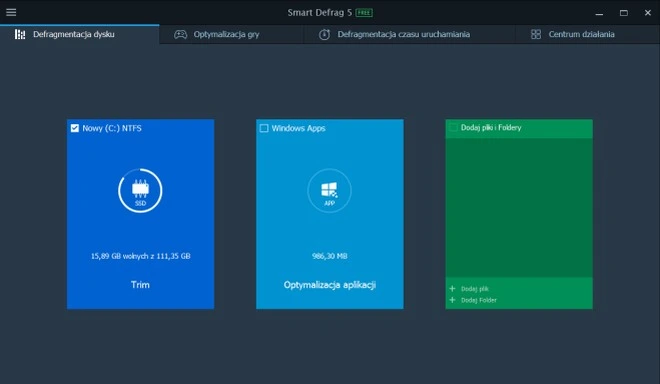This screenshot has height=384, width=660.
Task: Click the boot-time clock icon
Action: click(324, 35)
